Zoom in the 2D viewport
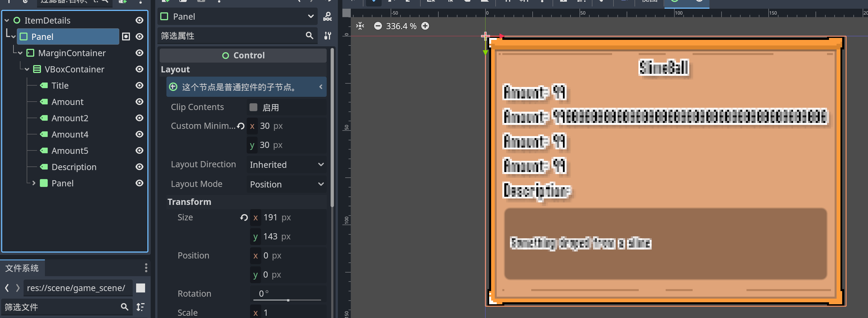 [x=425, y=26]
